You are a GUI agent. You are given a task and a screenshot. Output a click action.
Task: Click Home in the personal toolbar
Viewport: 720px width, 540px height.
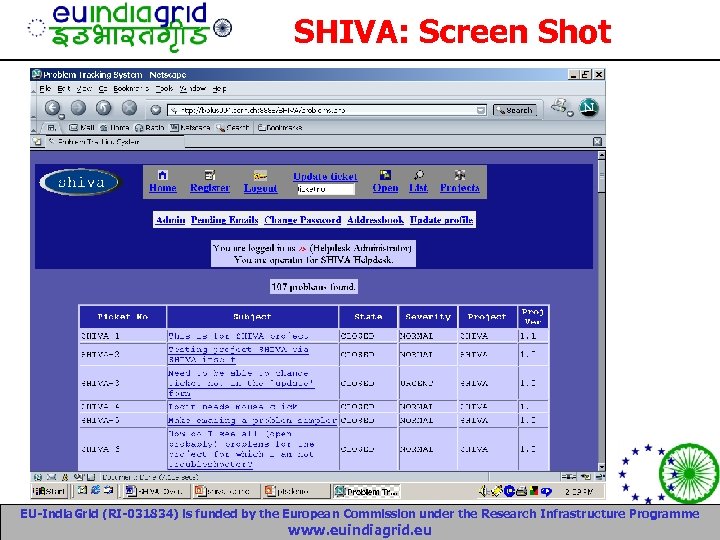click(114, 128)
